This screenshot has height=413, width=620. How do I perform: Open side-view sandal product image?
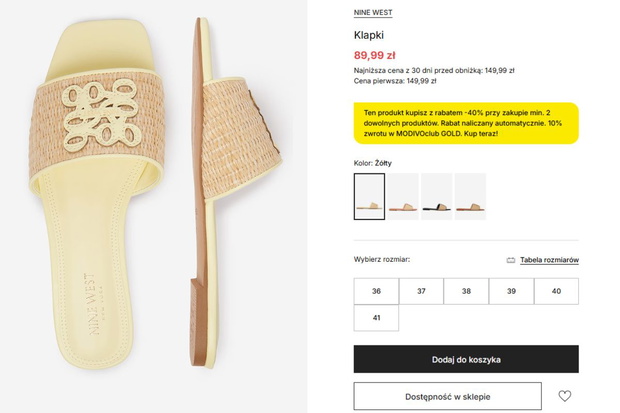[x=235, y=193]
